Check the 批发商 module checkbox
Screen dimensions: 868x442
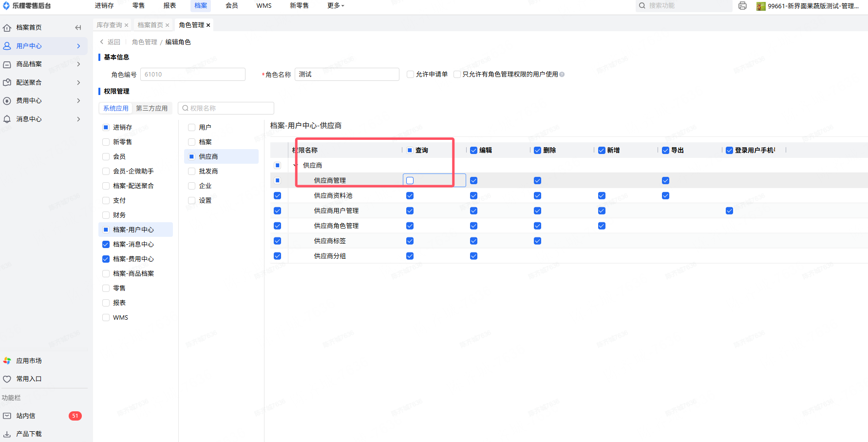coord(191,171)
